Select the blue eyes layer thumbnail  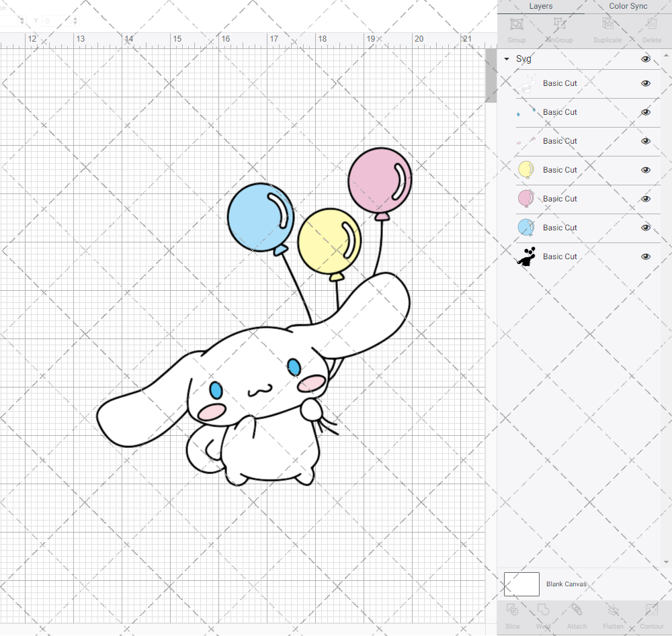click(526, 112)
